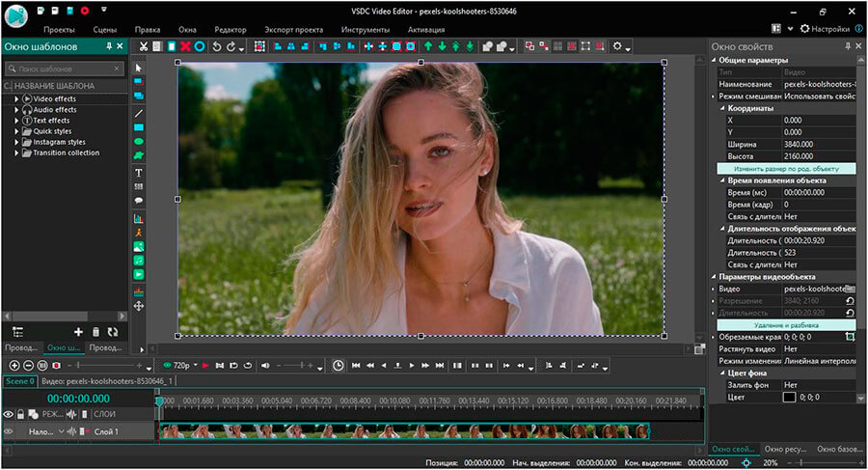Expand Audio effects tree node

(x=16, y=110)
